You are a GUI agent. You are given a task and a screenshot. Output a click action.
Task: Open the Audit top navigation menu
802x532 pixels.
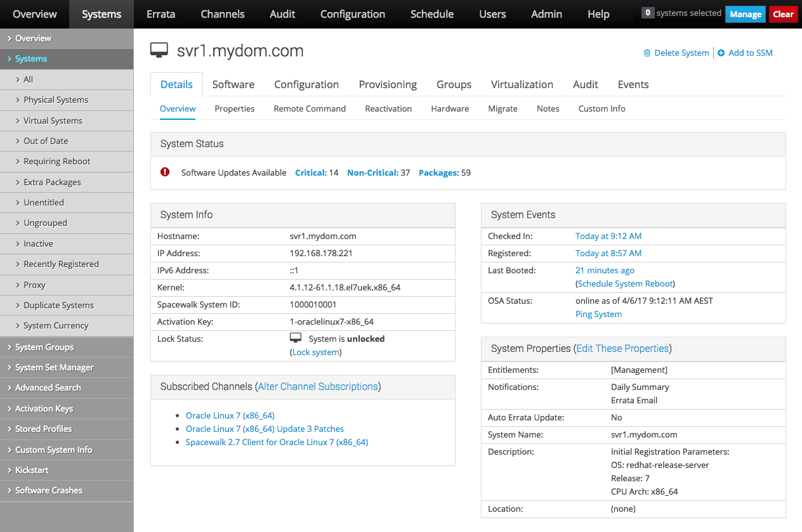click(282, 14)
